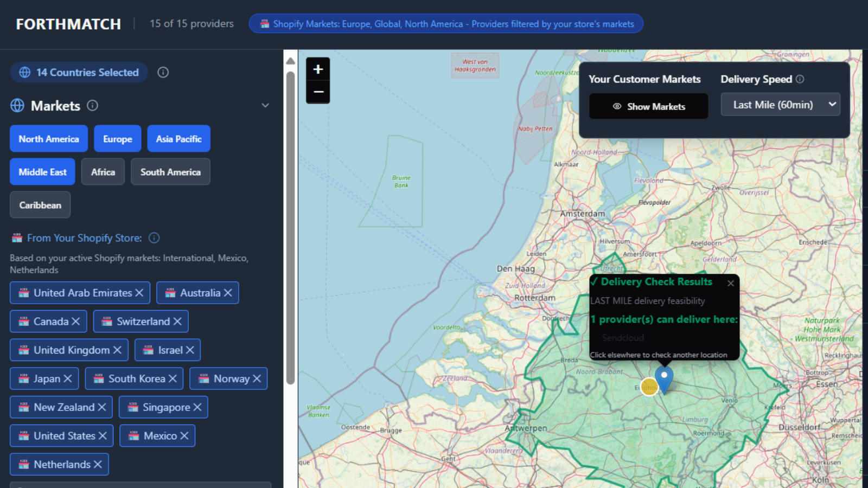The height and width of the screenshot is (488, 868).
Task: Click info icon beside 14 Countries Selected
Action: [163, 73]
